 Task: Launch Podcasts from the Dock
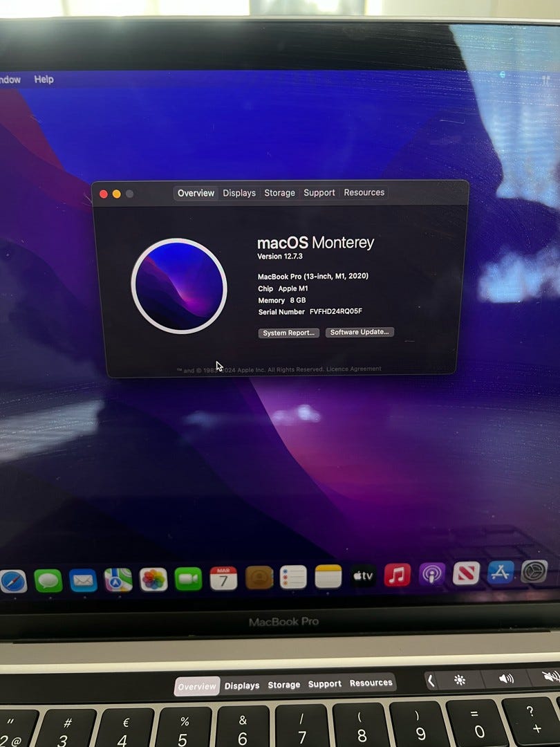432,574
